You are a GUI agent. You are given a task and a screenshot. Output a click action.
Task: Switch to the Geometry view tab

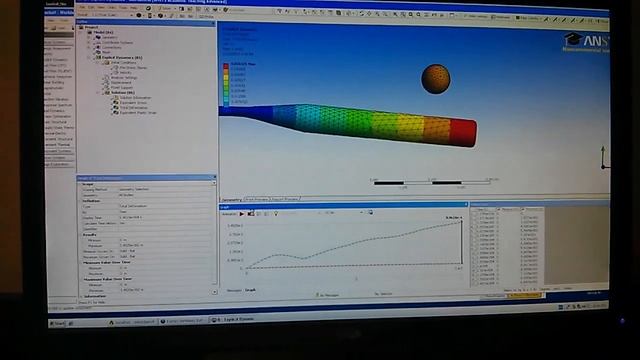[x=231, y=200]
